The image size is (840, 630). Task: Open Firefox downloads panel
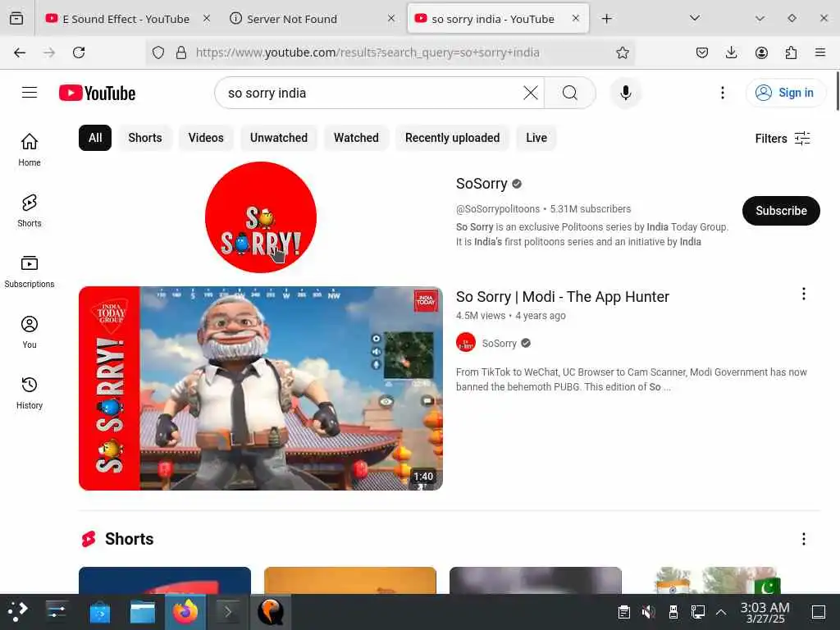(731, 52)
